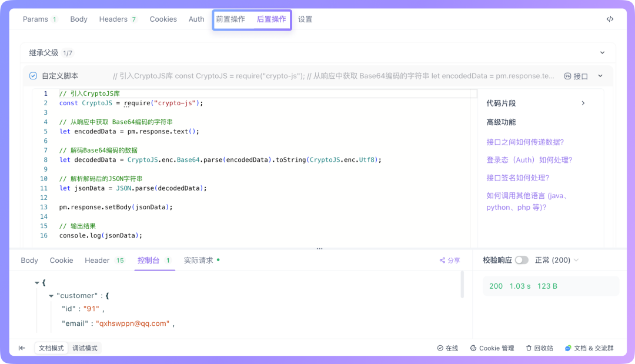This screenshot has height=364, width=635.
Task: Switch to the Headers tab
Action: (x=112, y=19)
